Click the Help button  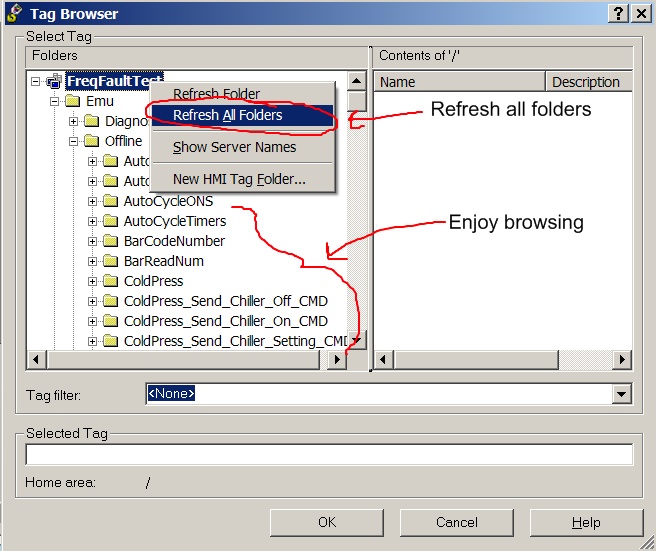(x=586, y=523)
